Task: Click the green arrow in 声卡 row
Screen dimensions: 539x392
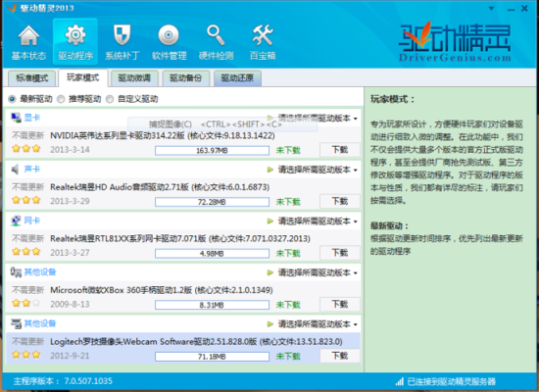Action: point(270,170)
